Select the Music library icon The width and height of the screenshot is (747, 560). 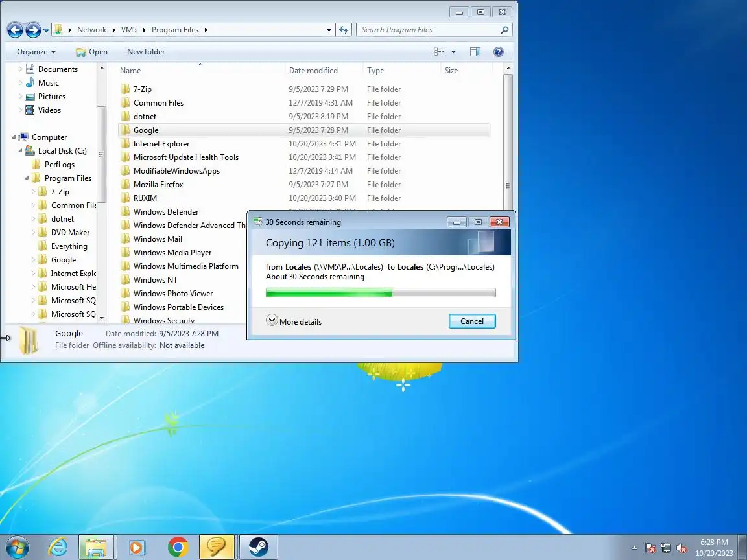pos(30,83)
